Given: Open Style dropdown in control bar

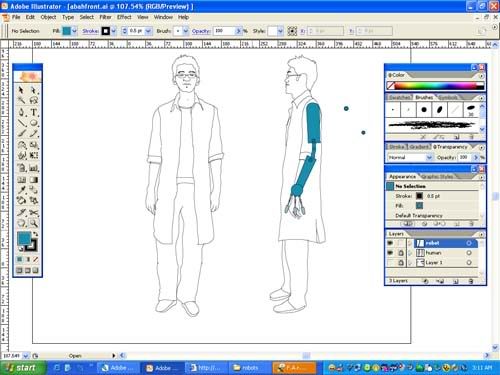Looking at the screenshot, I should click(x=280, y=31).
